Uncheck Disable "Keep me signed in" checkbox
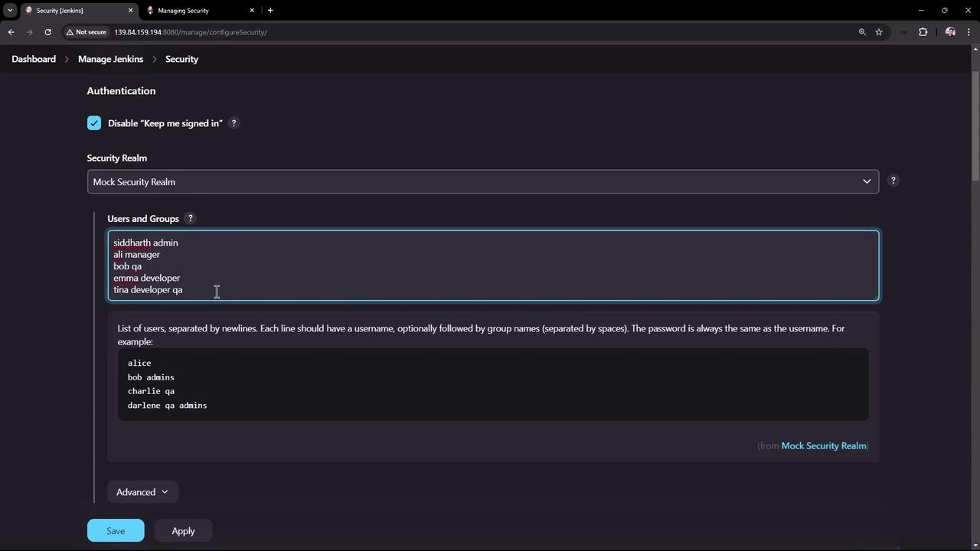The height and width of the screenshot is (551, 980). pos(94,123)
